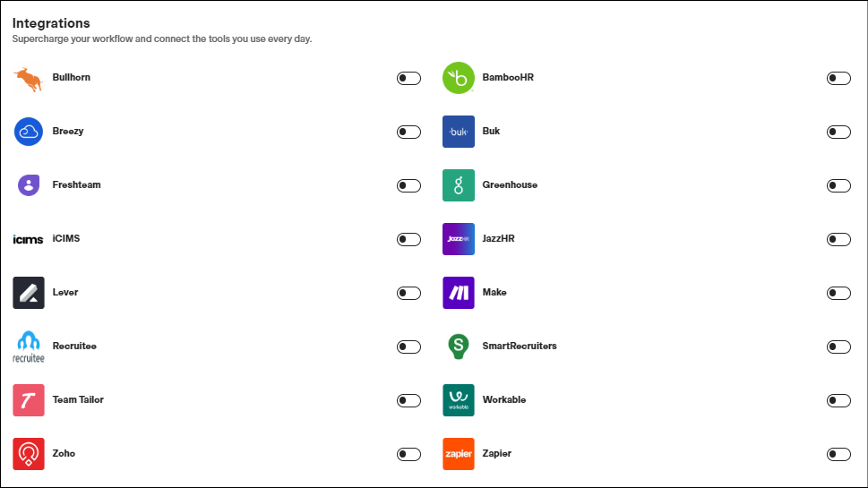The height and width of the screenshot is (488, 868).
Task: Click the Integrations page heading
Action: click(x=51, y=23)
